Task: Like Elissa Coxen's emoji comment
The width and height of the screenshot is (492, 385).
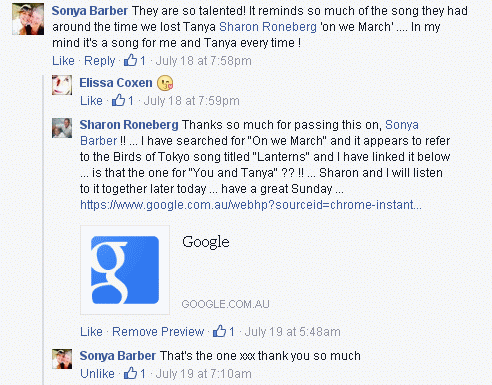Action: 91,101
